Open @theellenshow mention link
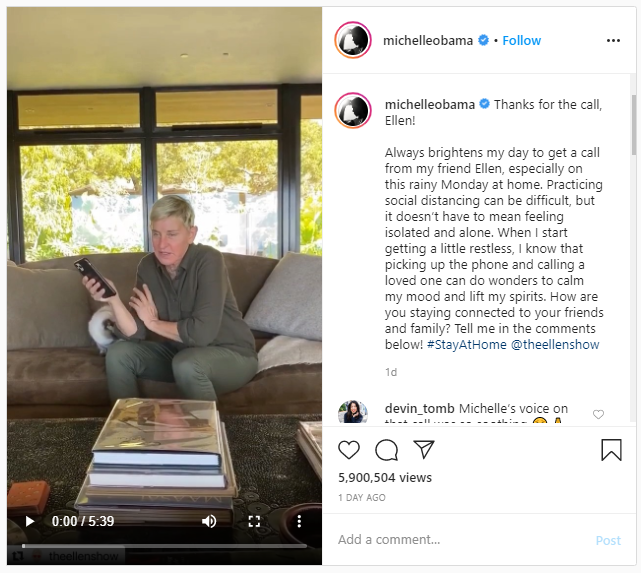641x573 pixels. click(x=555, y=345)
